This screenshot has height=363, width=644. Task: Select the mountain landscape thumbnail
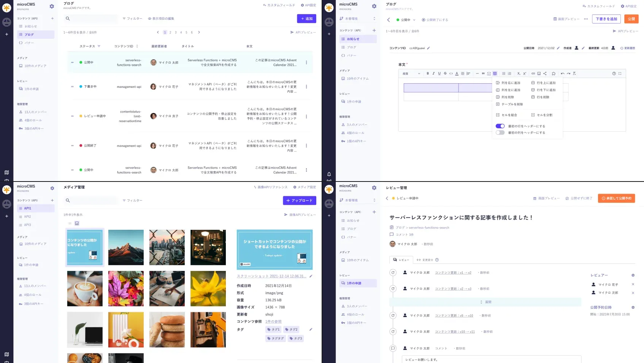tap(126, 247)
